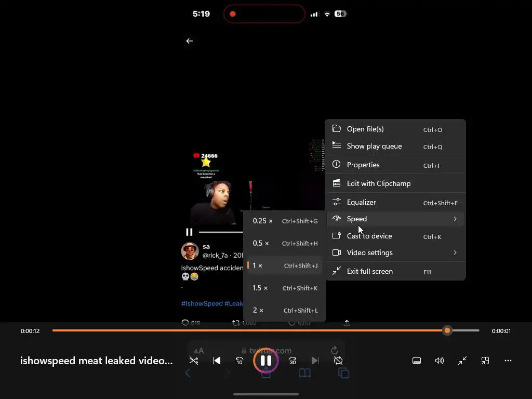
Task: Switch to mini player view
Action: [x=485, y=361]
